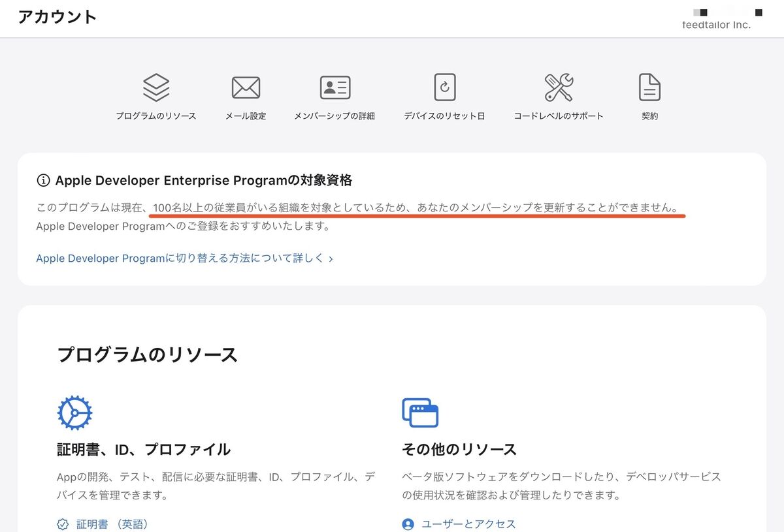784x532 pixels.
Task: Open the 証明書（英語） link
Action: [112, 524]
